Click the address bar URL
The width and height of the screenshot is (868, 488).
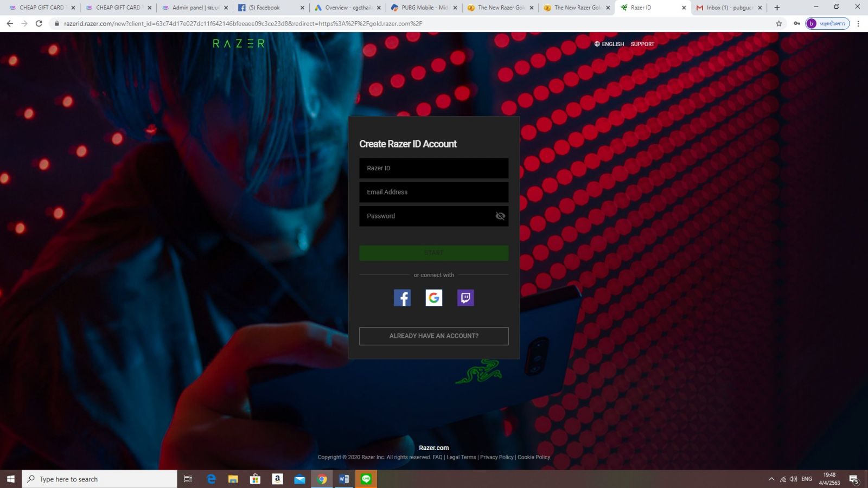coord(243,23)
